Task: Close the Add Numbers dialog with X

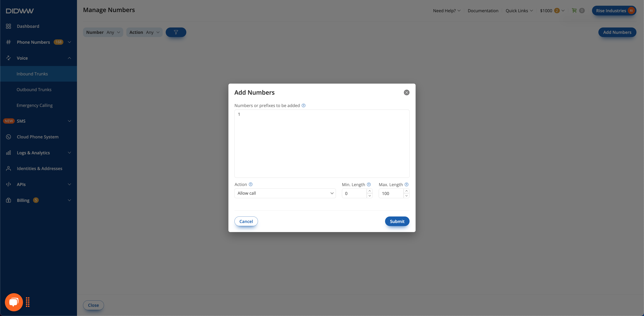Action: (x=407, y=92)
